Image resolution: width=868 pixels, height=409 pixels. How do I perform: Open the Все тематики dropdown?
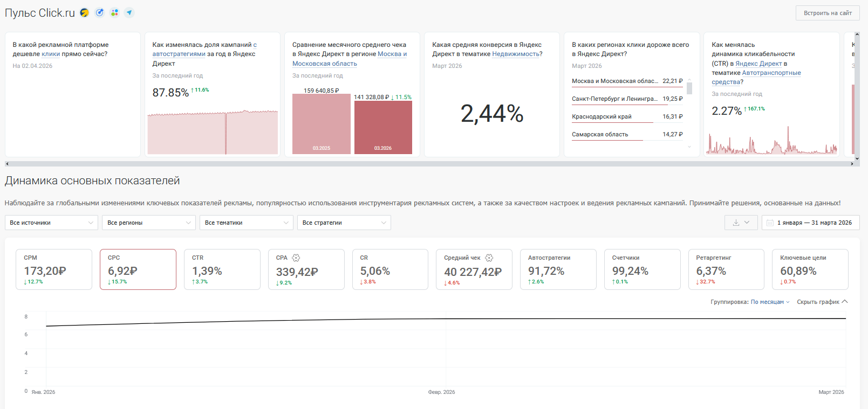click(x=247, y=223)
